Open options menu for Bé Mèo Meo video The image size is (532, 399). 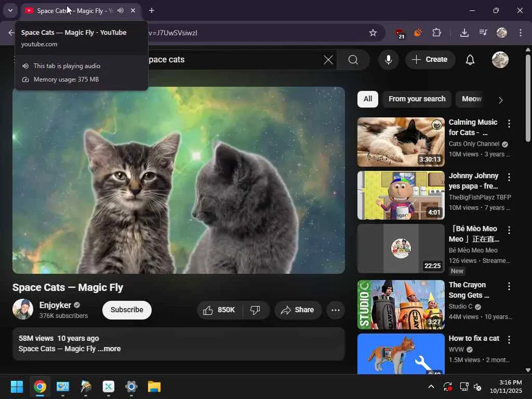(509, 230)
